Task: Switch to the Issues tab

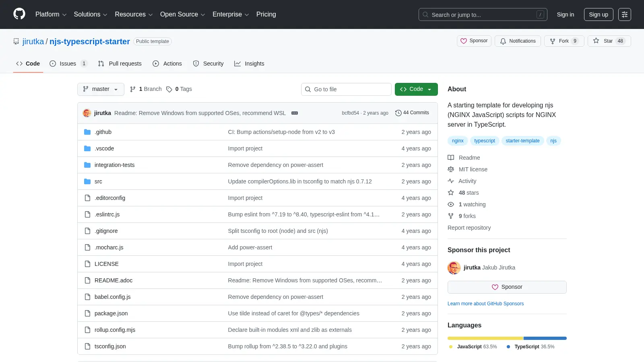Action: click(68, 64)
